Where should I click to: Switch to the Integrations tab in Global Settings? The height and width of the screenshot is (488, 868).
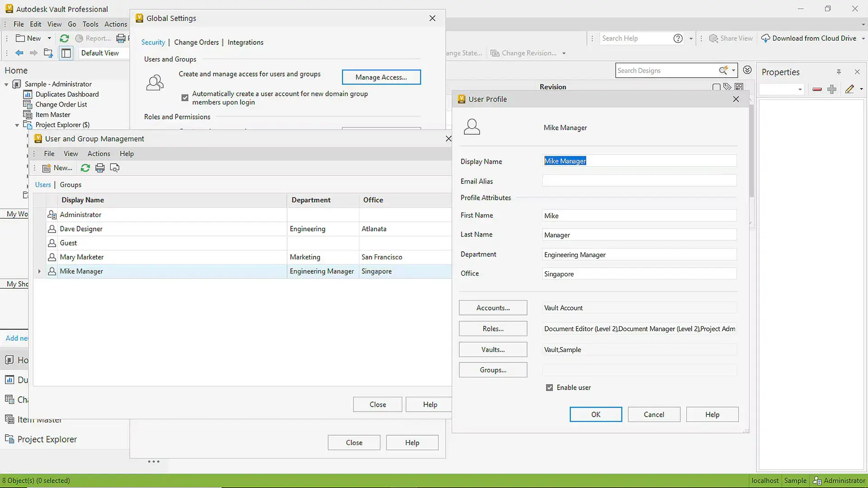pyautogui.click(x=245, y=42)
